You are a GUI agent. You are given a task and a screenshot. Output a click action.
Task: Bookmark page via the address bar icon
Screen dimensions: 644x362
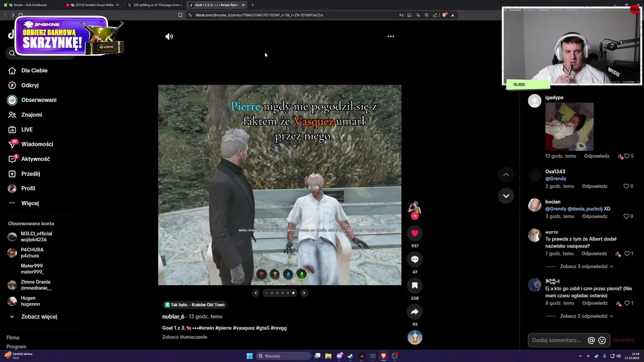coord(180,15)
